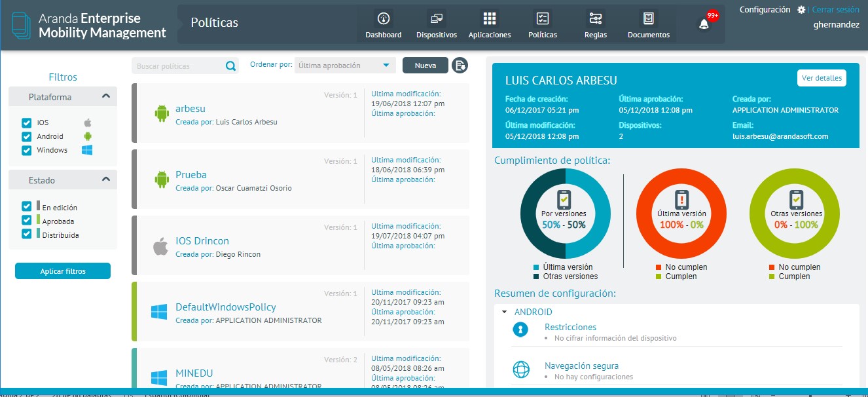Open the Documentos icon
This screenshot has width=868, height=397.
click(649, 18)
